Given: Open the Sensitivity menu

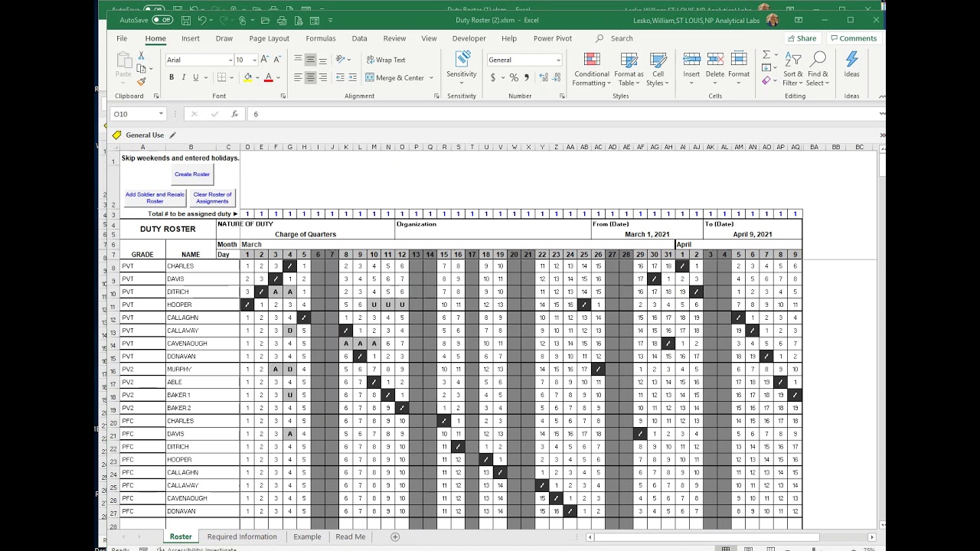Looking at the screenshot, I should pos(462,66).
